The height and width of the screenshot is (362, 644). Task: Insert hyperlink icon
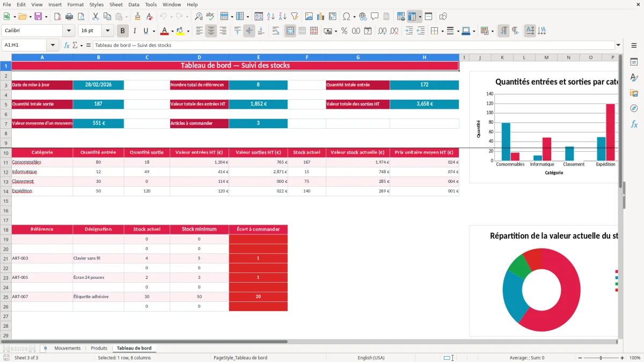coord(363,17)
